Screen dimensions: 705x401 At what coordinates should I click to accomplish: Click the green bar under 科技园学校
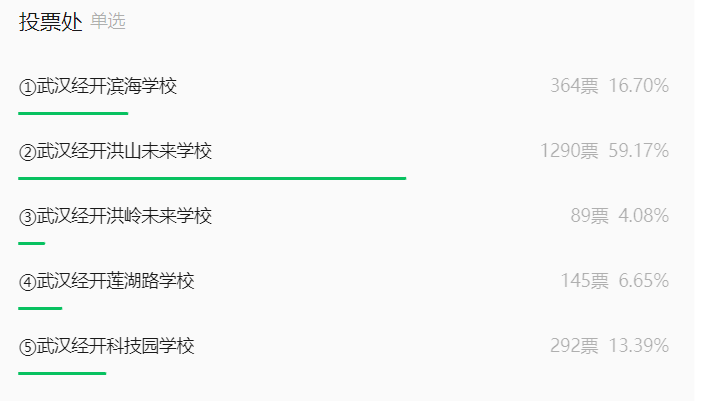point(62,373)
